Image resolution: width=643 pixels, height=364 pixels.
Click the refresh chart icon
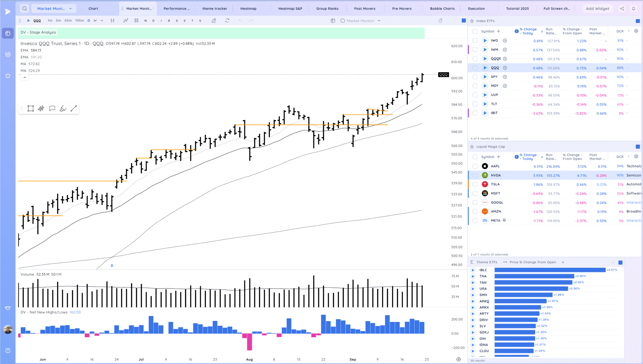227,21
